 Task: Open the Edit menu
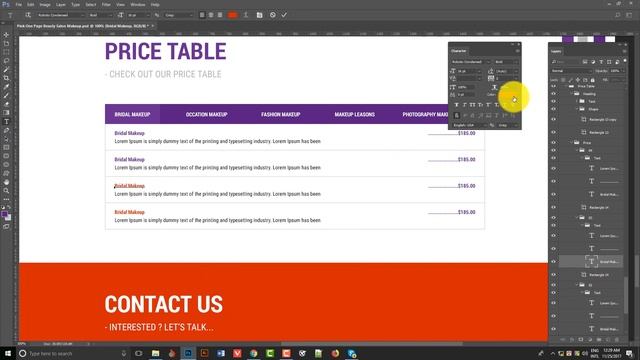[x=31, y=4]
